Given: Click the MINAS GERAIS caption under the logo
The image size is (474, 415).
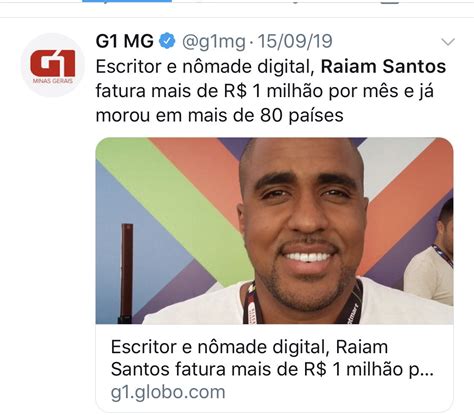Looking at the screenshot, I should point(53,81).
